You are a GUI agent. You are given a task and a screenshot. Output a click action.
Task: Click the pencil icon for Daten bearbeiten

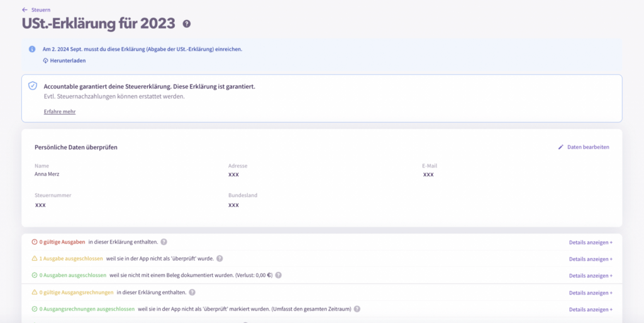(561, 147)
